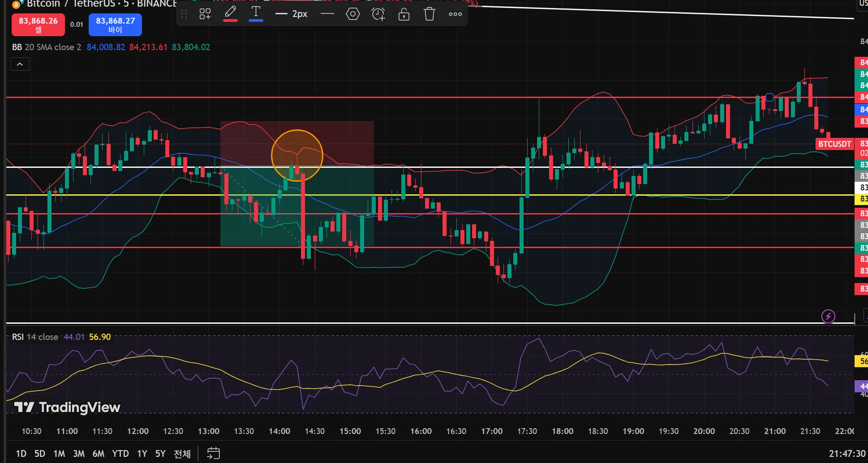Click the 14:00 label on the time axis

(x=279, y=431)
